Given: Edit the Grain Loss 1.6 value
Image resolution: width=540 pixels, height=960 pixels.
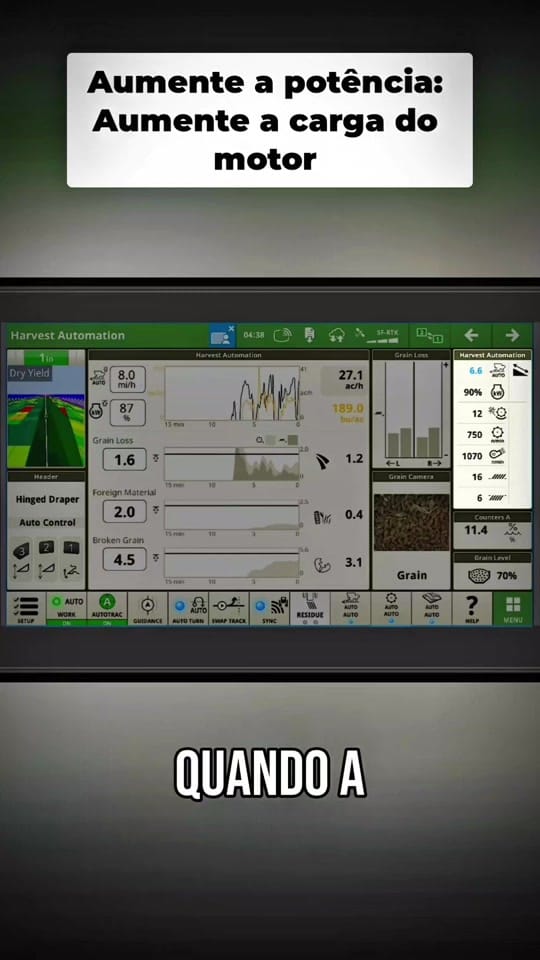Looking at the screenshot, I should pyautogui.click(x=124, y=459).
